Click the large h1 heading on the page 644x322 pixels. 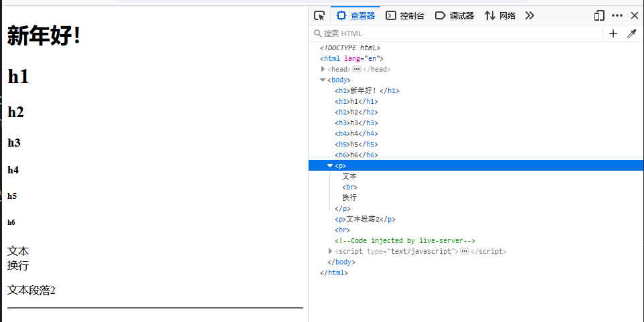(18, 76)
